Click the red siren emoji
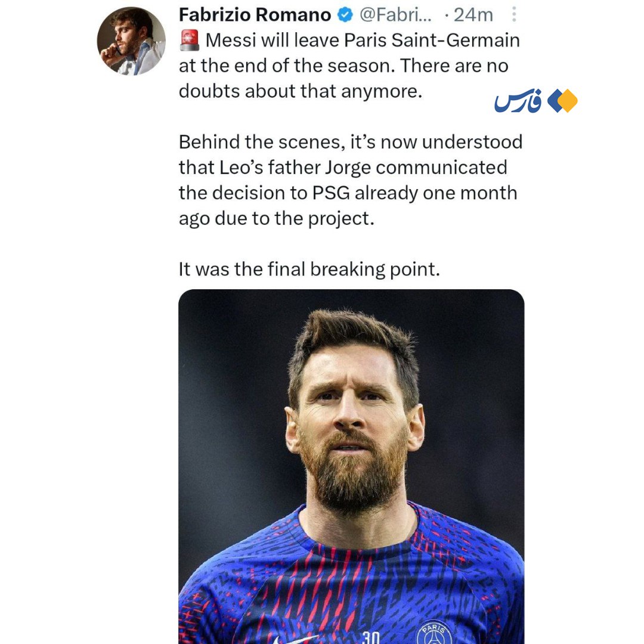The width and height of the screenshot is (644, 644). point(190,41)
